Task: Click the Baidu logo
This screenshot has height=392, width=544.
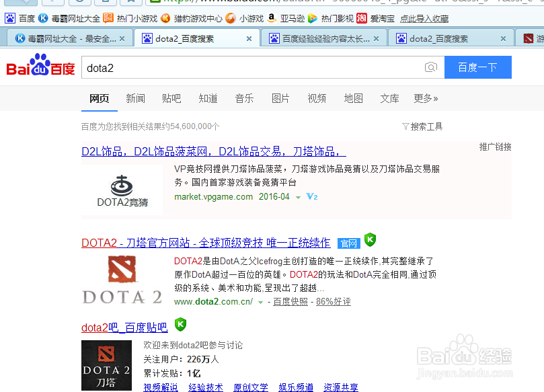Action: 40,65
